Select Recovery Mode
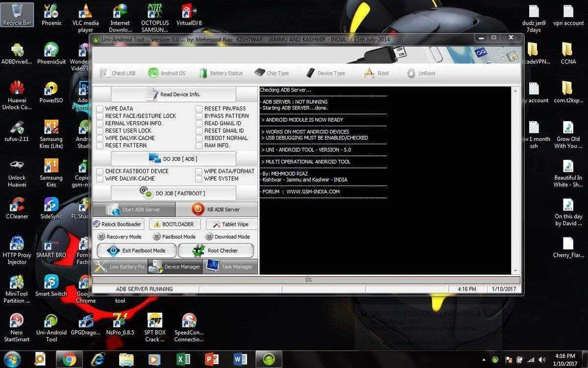Viewport: 588px width, 368px height. pyautogui.click(x=119, y=237)
